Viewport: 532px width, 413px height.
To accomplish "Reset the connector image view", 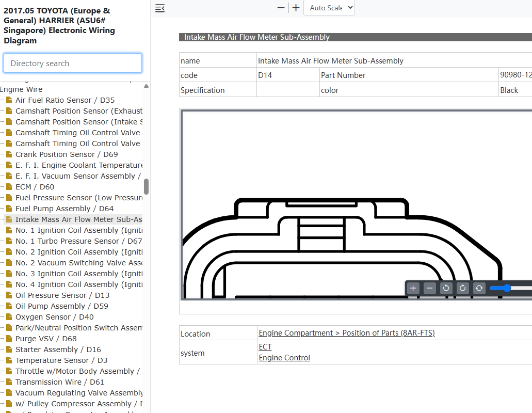I will 479,288.
